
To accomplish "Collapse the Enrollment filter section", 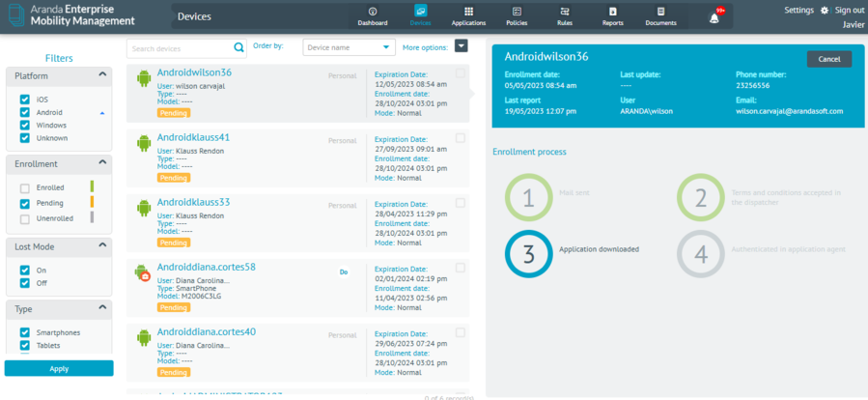I will [102, 163].
